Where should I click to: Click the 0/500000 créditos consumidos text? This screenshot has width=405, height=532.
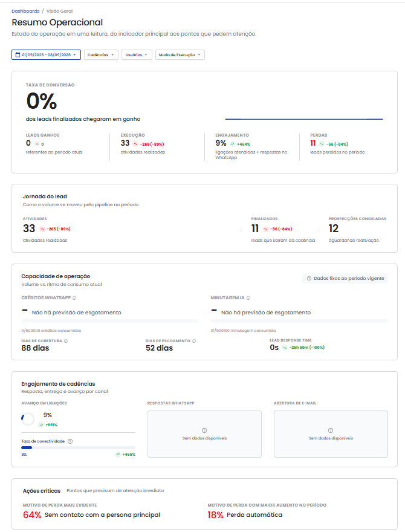click(x=51, y=331)
